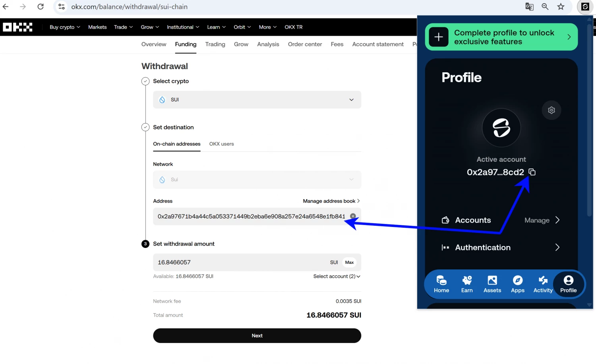Open the Google Translate page icon
The width and height of the screenshot is (596, 364).
point(529,7)
